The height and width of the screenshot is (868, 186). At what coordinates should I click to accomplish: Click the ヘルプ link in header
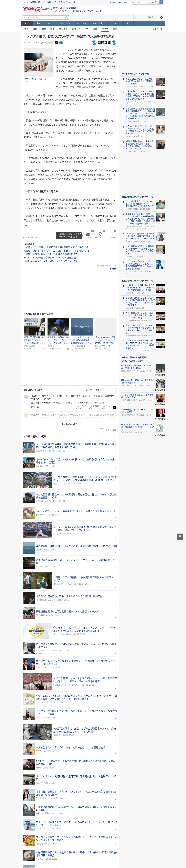127,2
